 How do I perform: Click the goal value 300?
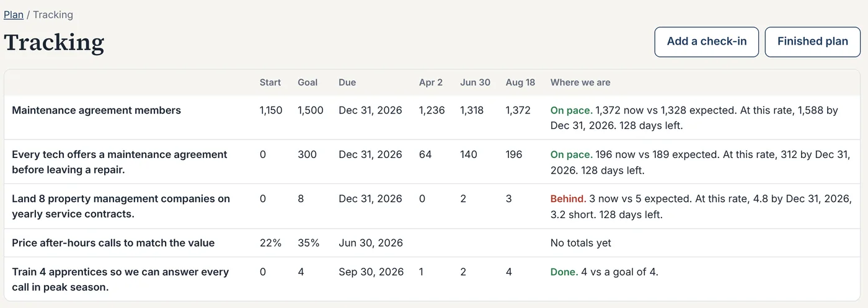coord(307,154)
